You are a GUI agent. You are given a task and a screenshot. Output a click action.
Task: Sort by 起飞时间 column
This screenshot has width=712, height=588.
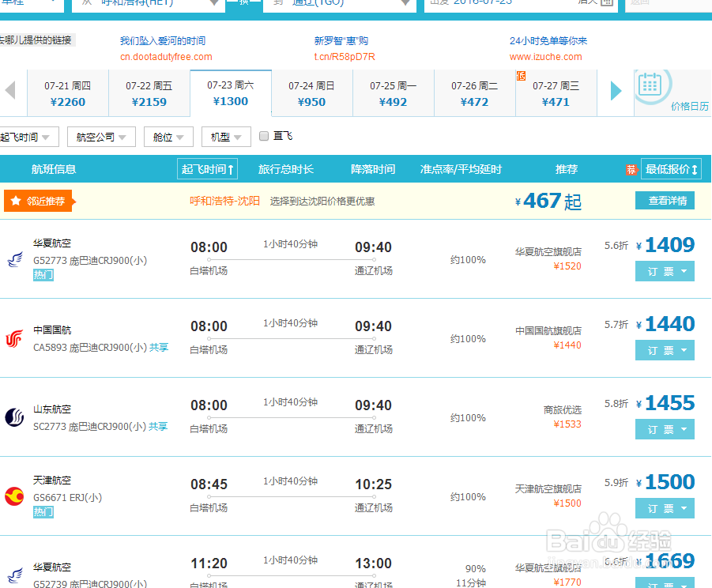tap(207, 169)
